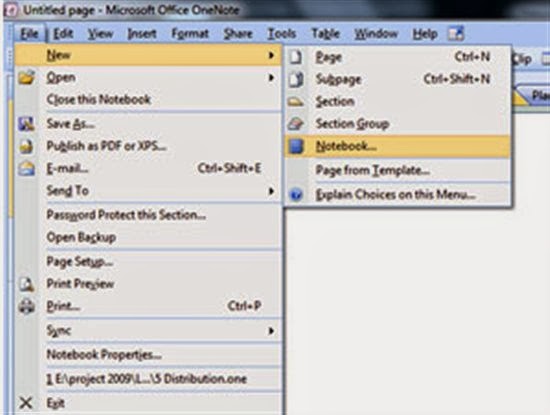
Task: Expand the Open submenu arrow
Action: (271, 77)
